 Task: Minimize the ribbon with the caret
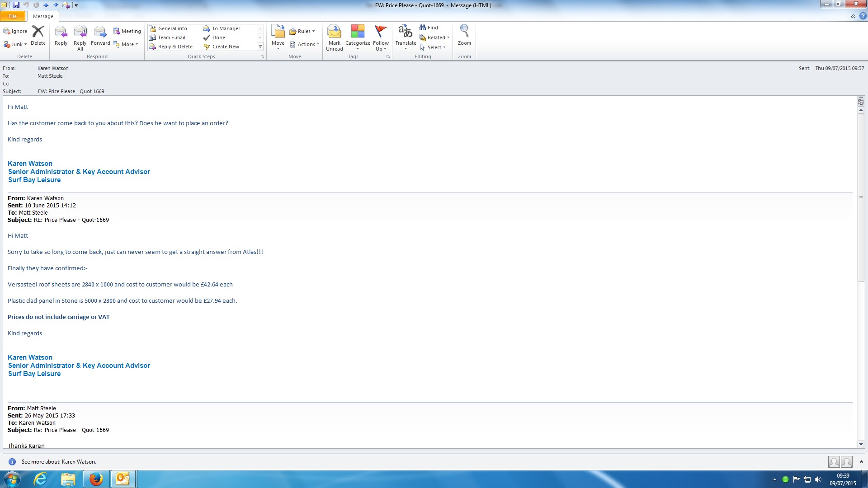point(853,16)
